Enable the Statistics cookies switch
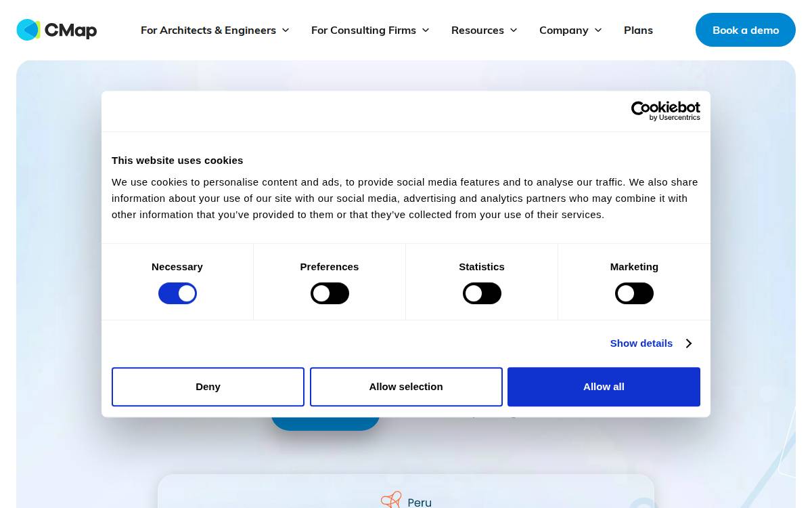Image resolution: width=812 pixels, height=508 pixels. click(482, 293)
